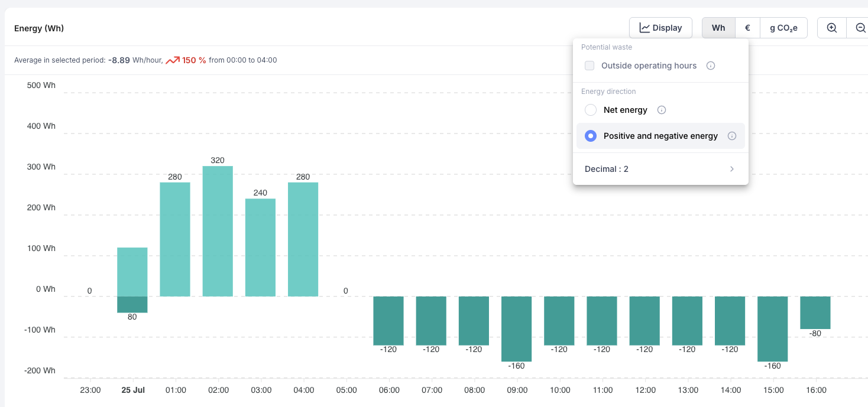The height and width of the screenshot is (407, 868).
Task: Switch units to g CO₂e
Action: coord(783,28)
